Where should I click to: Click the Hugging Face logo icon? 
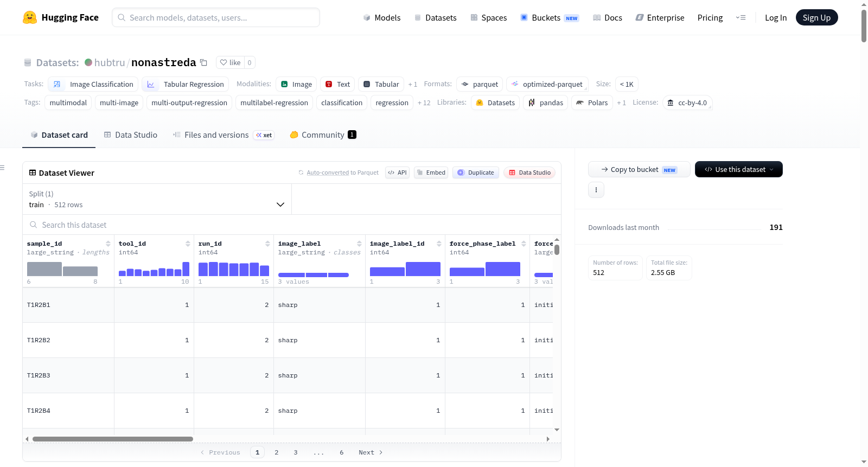pyautogui.click(x=30, y=17)
